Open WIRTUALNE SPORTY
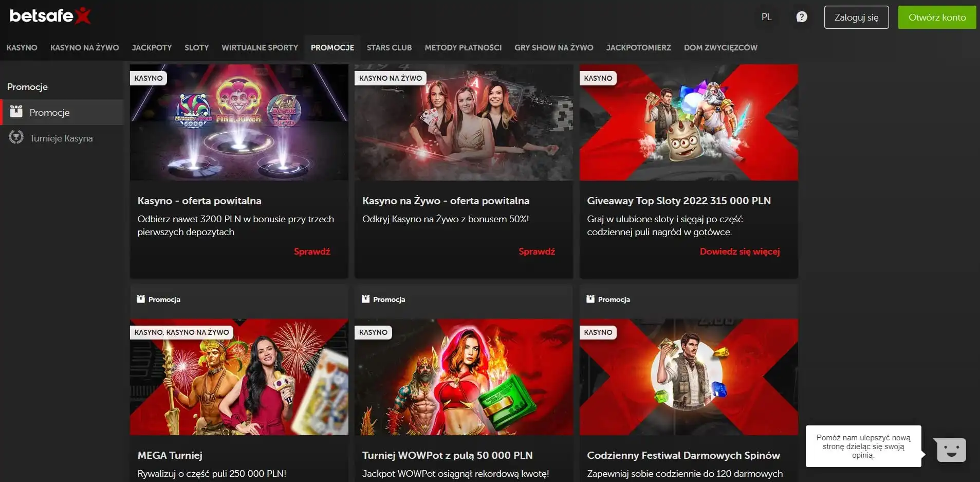The height and width of the screenshot is (482, 980). click(260, 47)
